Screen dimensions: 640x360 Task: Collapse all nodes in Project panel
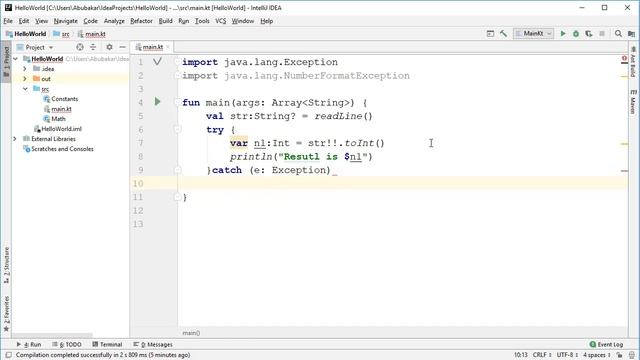(x=93, y=47)
